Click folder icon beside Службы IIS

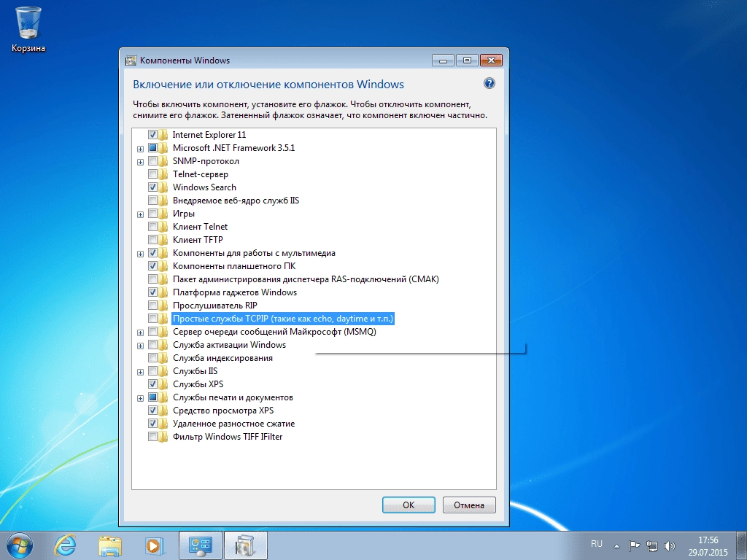[x=163, y=371]
